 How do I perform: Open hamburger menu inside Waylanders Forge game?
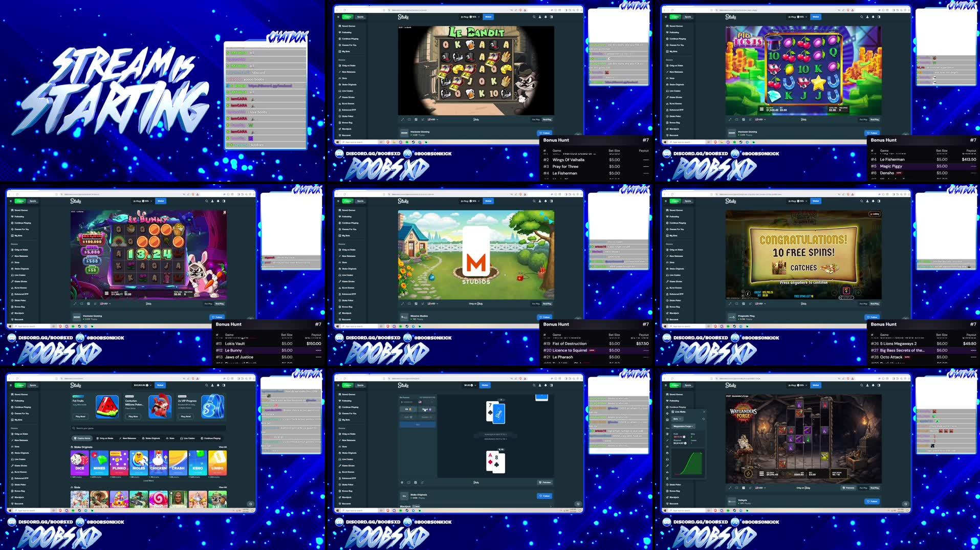tap(761, 474)
